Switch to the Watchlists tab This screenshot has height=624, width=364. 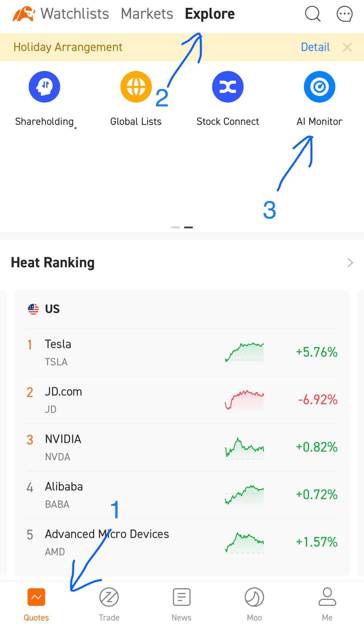click(75, 14)
